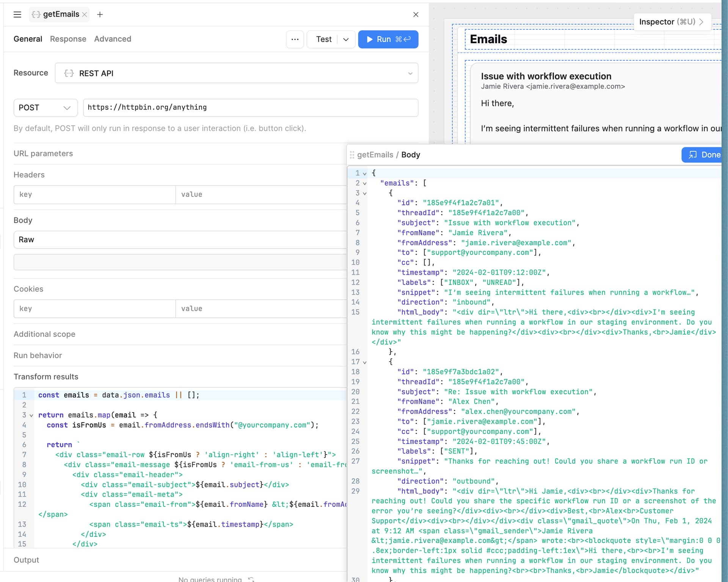
Task: Change the POST method dropdown
Action: (45, 107)
